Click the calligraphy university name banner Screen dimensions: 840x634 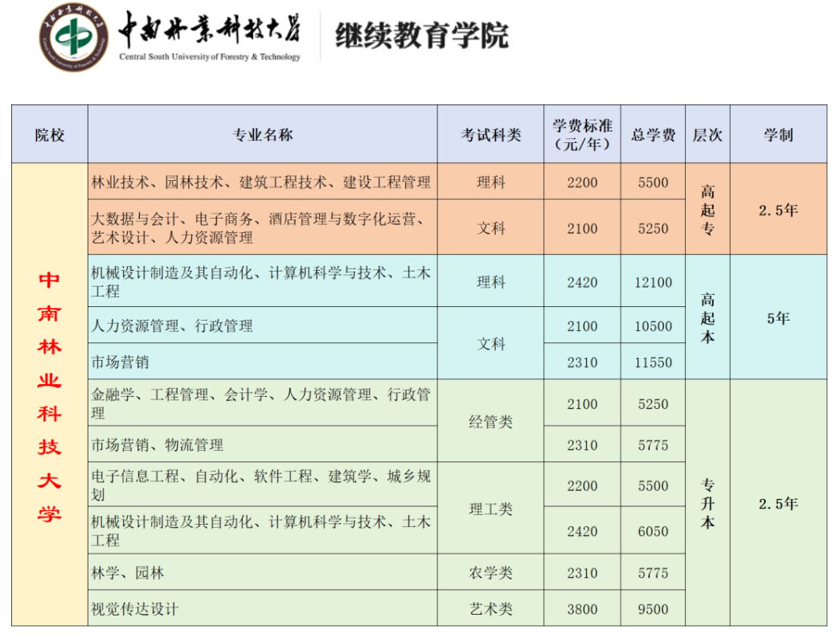pos(210,35)
